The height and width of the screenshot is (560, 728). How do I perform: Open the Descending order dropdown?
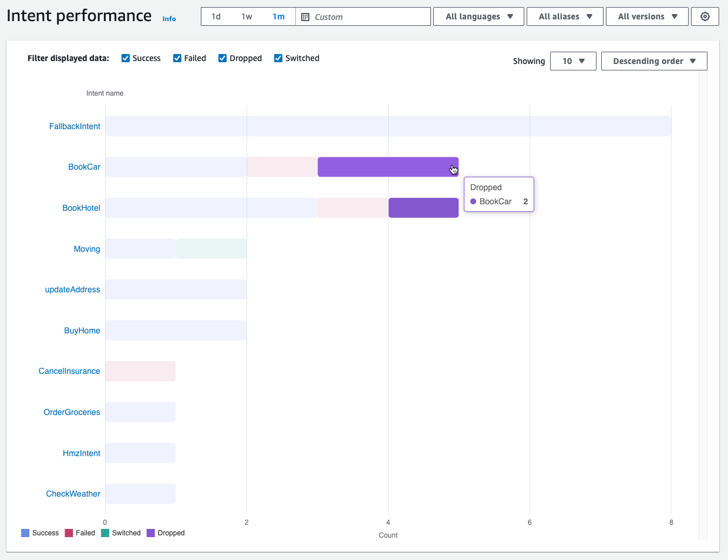click(x=653, y=61)
